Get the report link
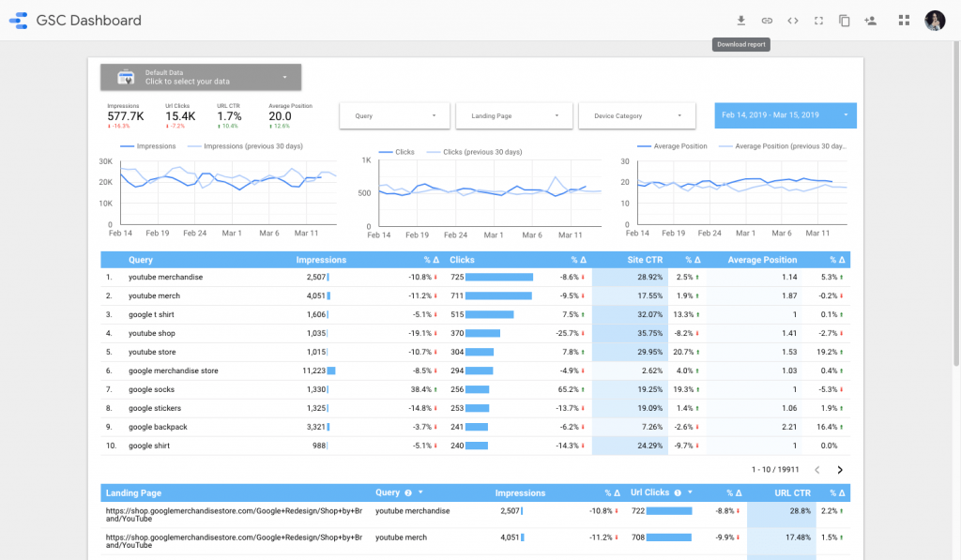Image resolution: width=961 pixels, height=560 pixels. [x=767, y=21]
